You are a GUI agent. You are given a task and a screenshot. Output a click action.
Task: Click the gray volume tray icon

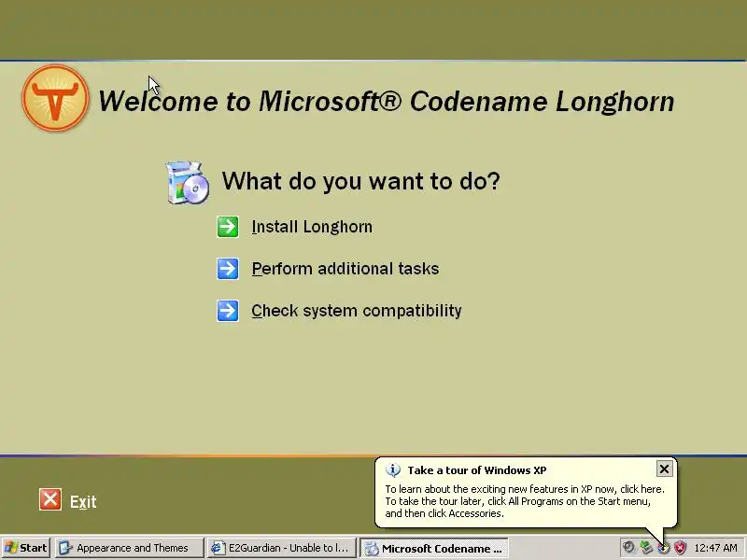[628, 548]
